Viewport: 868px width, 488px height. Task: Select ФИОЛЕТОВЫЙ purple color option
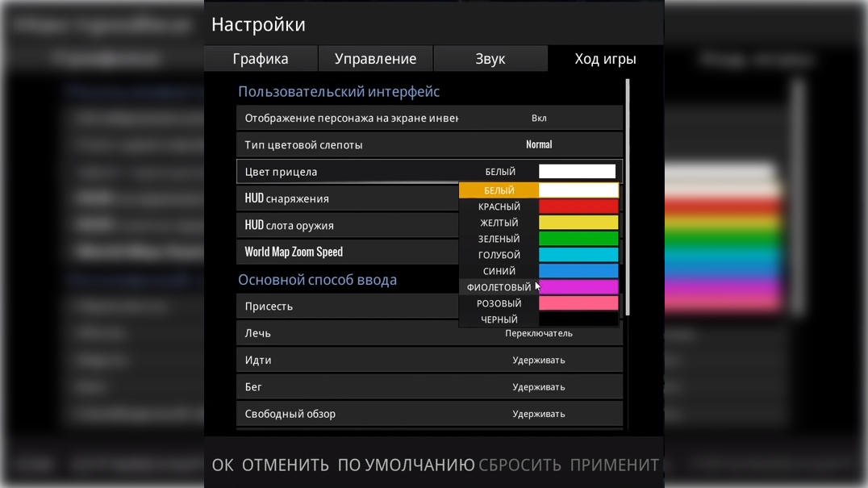pyautogui.click(x=538, y=287)
